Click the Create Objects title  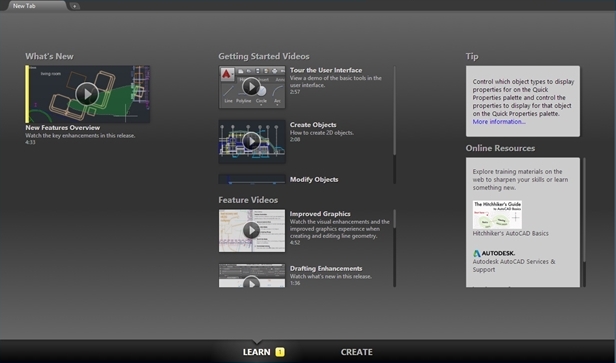coord(313,125)
